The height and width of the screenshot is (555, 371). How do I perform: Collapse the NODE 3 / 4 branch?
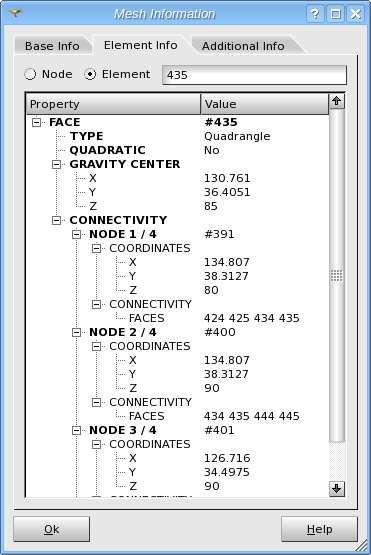(76, 430)
